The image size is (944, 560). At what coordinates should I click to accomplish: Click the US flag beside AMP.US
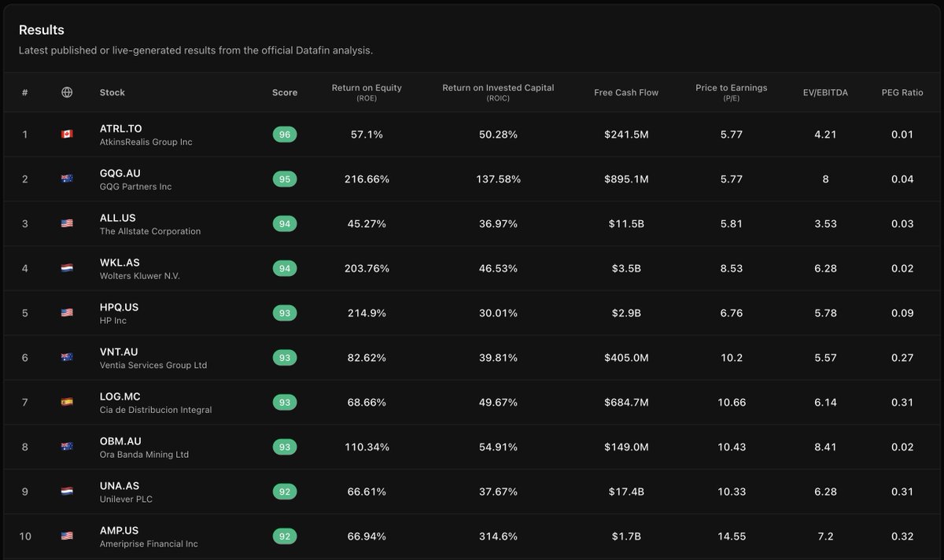pos(67,536)
